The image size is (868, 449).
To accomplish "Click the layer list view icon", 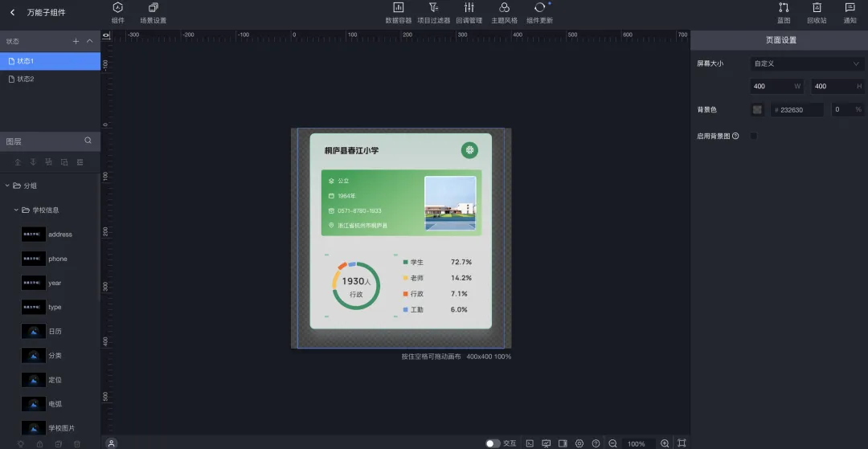I will tap(80, 162).
